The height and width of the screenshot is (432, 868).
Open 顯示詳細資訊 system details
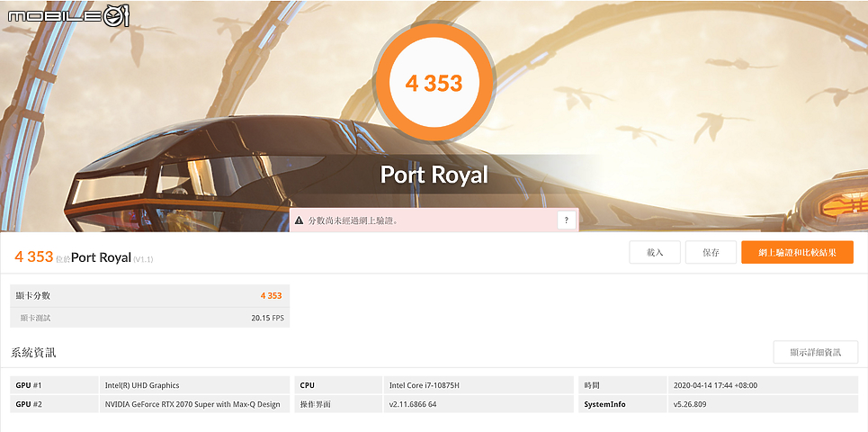816,352
